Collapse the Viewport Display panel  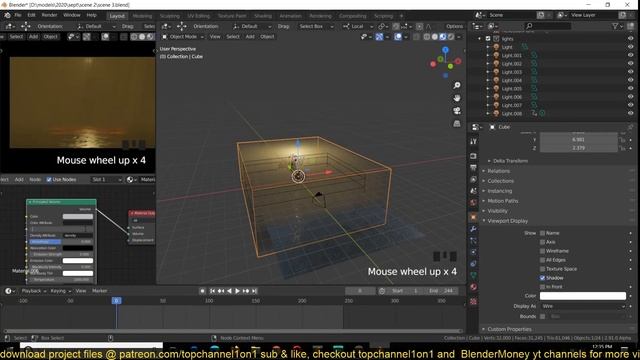507,221
